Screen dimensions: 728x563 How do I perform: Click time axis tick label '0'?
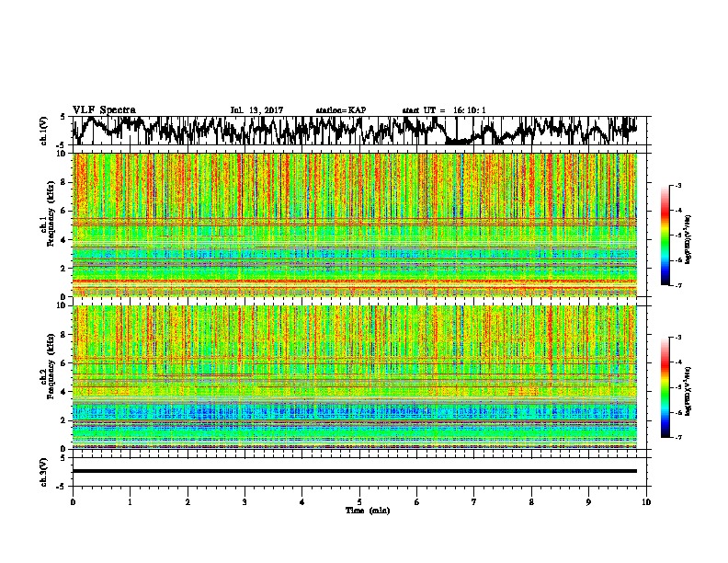[73, 502]
